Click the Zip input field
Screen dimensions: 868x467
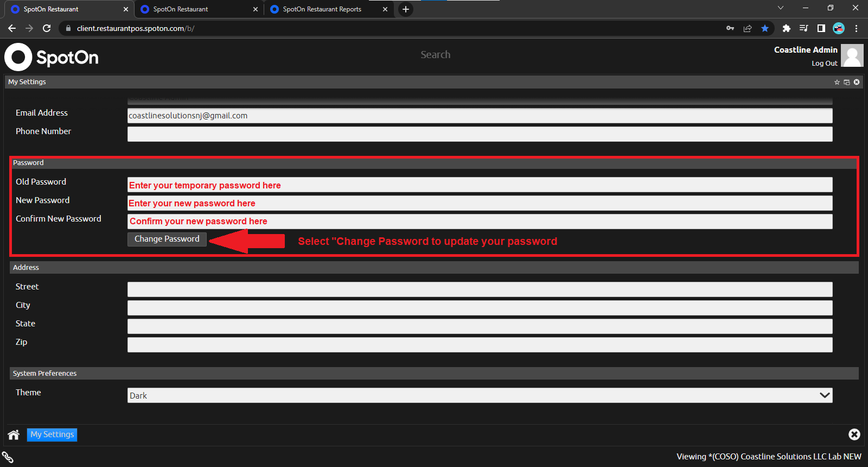pos(480,345)
